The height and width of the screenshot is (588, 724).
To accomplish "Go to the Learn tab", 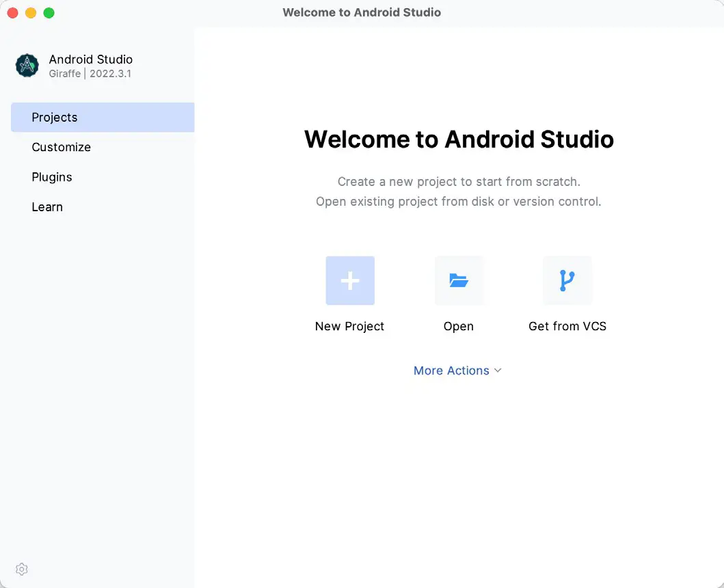I will [103, 207].
